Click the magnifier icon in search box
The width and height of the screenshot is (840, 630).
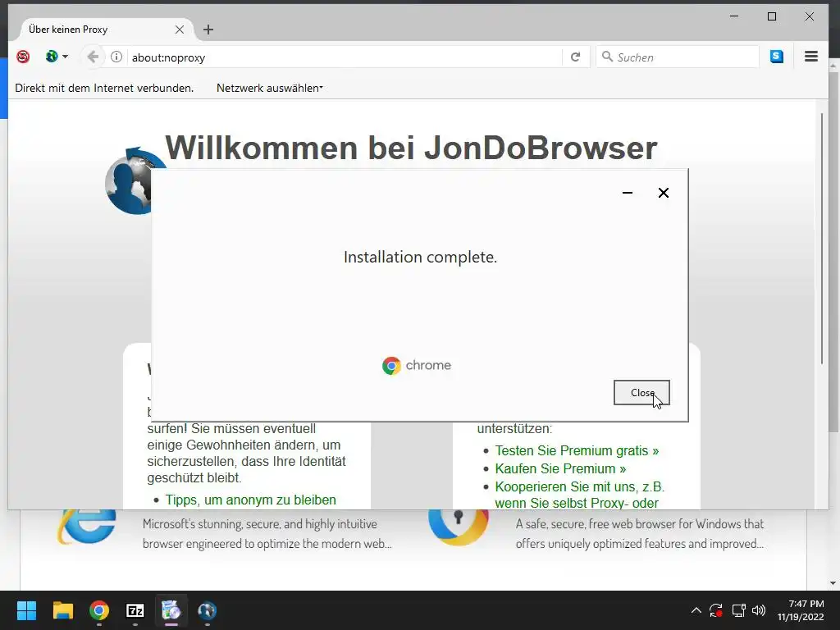point(606,57)
